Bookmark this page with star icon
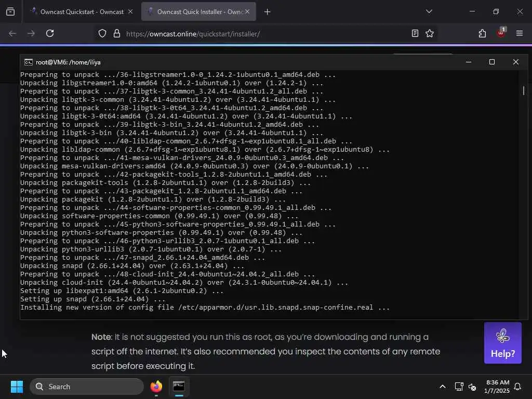 pos(430,34)
